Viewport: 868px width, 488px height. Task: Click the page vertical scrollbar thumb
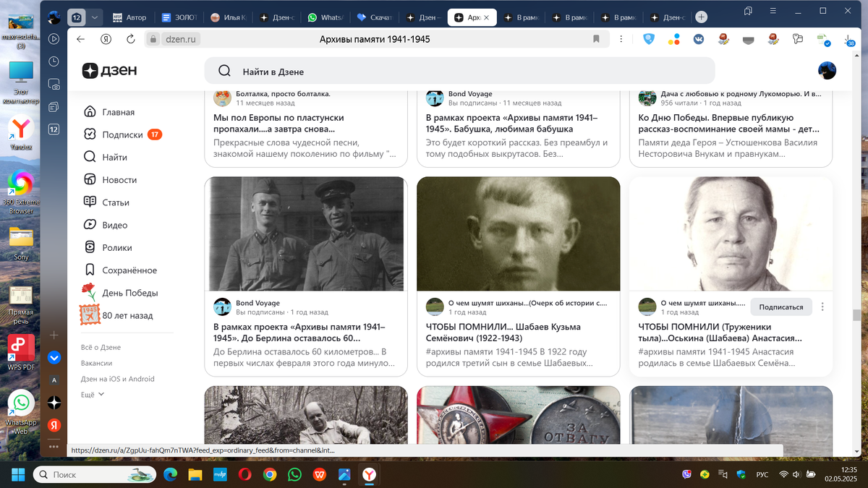click(x=857, y=315)
